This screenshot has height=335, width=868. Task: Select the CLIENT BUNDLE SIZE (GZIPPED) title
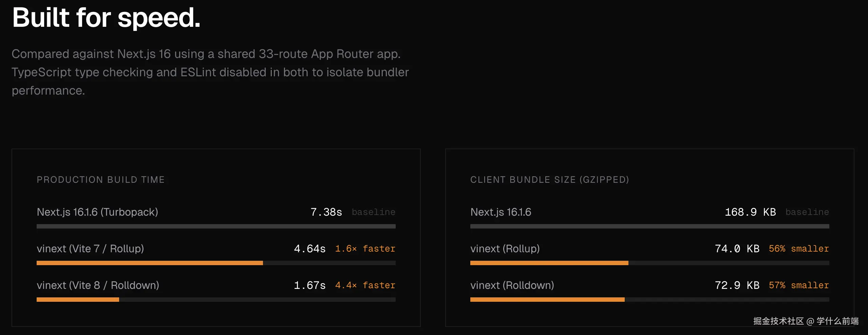[x=549, y=180]
